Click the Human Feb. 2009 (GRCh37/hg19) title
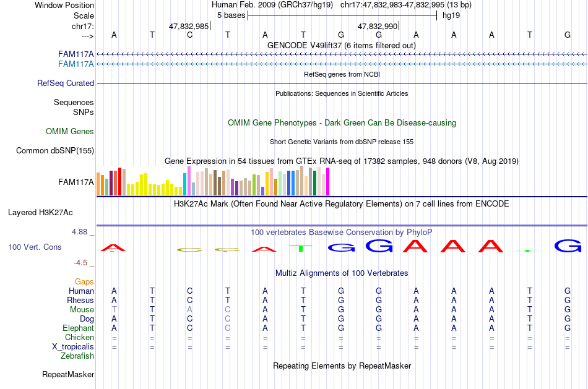 272,5
